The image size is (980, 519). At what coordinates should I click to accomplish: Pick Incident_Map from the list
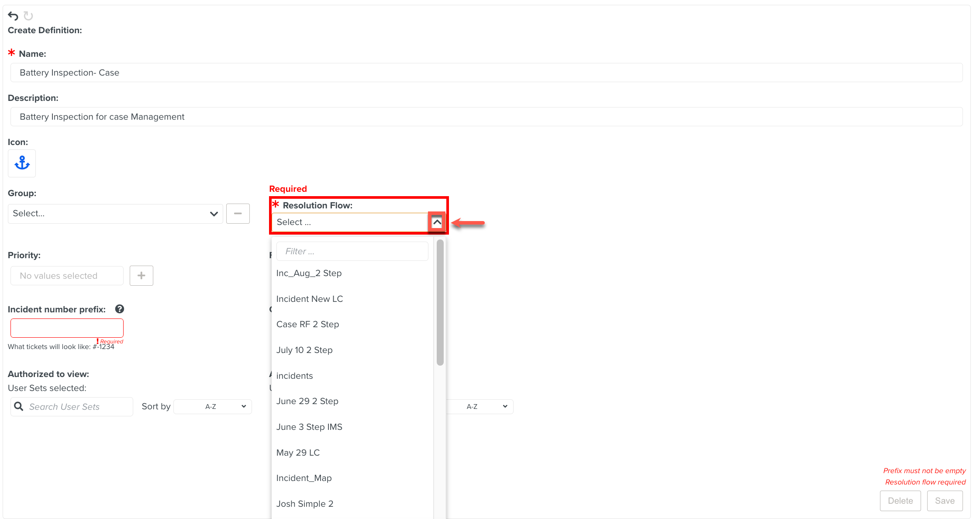coord(304,478)
